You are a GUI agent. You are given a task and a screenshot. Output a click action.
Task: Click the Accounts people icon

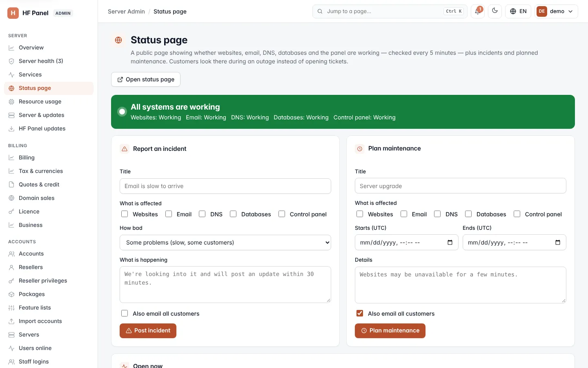[11, 254]
